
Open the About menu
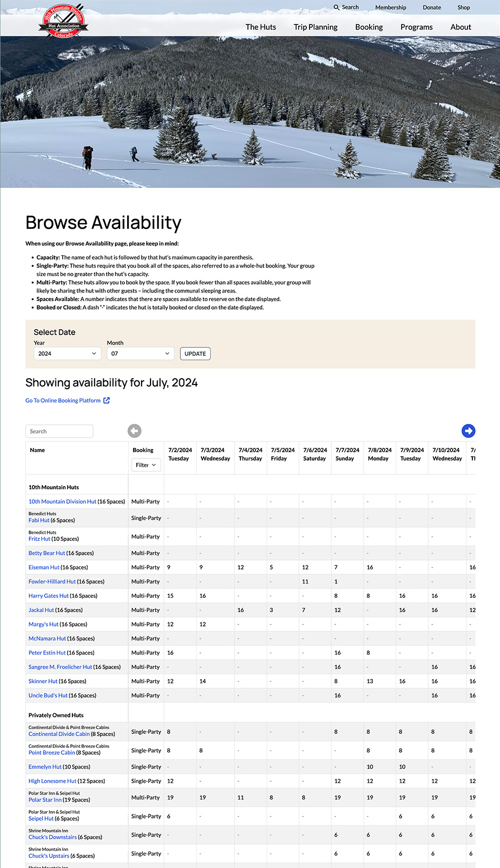coord(461,27)
